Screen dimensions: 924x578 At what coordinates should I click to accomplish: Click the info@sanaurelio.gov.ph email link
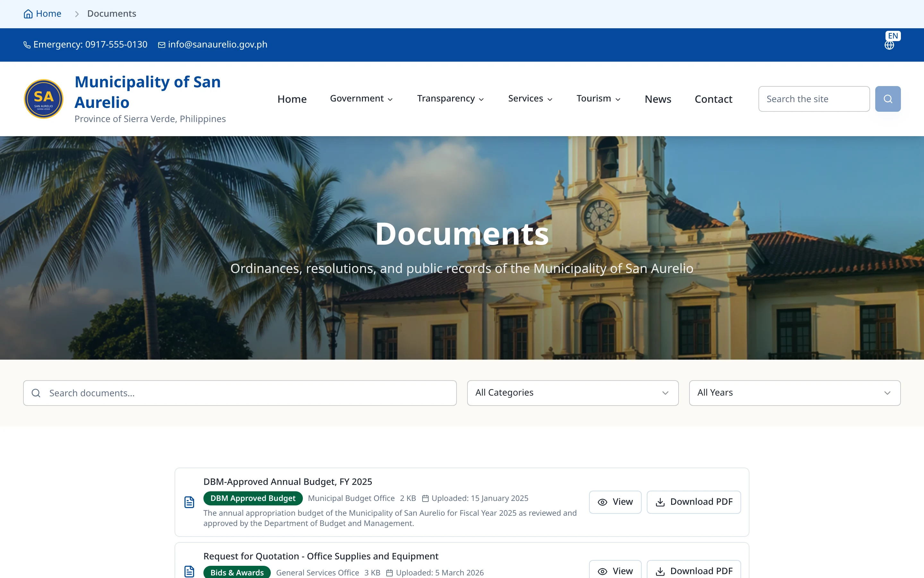[213, 45]
